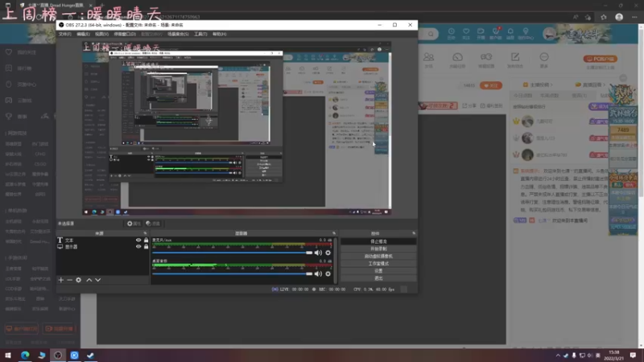Adjust desktop audio volume slider
This screenshot has height=362, width=644.
point(232,274)
